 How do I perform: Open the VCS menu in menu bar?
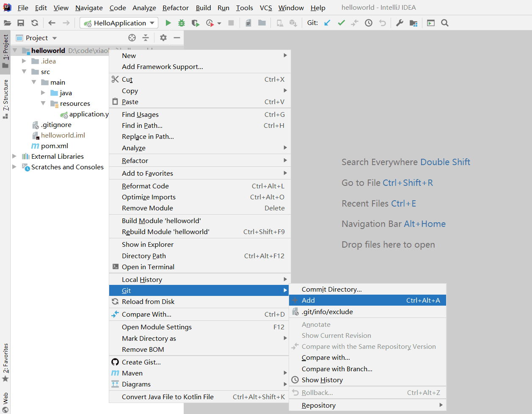[266, 8]
